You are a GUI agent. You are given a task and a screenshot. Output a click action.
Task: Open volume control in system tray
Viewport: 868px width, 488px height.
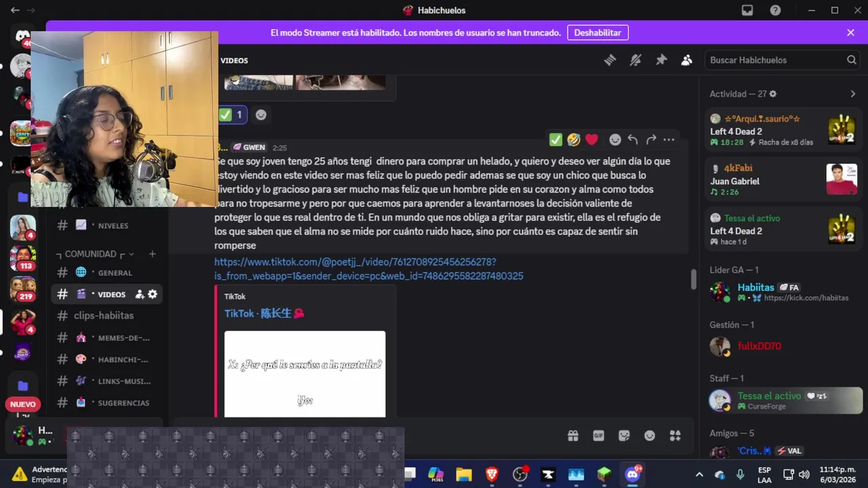[804, 474]
